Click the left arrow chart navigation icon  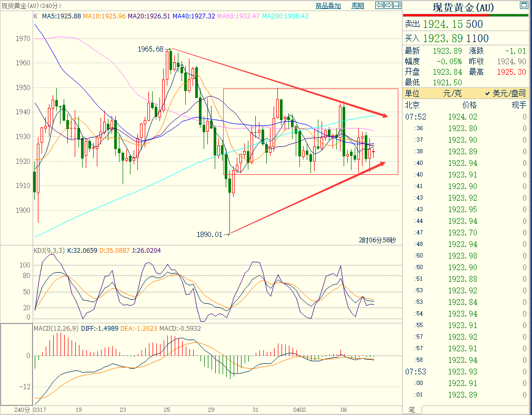click(379, 6)
